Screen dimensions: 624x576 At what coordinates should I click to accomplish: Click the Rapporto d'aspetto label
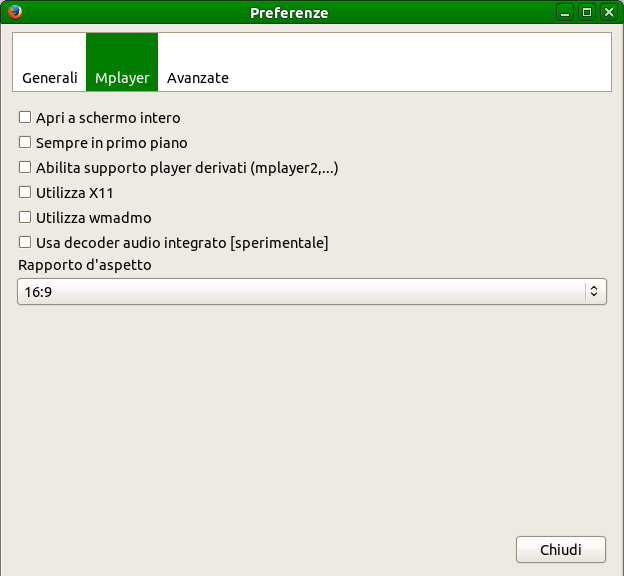point(85,265)
